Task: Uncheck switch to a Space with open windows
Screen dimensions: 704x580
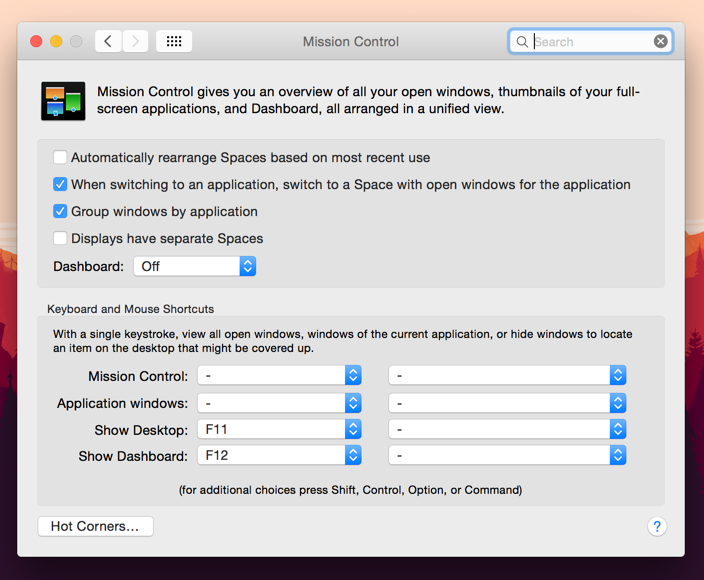Action: (x=60, y=185)
